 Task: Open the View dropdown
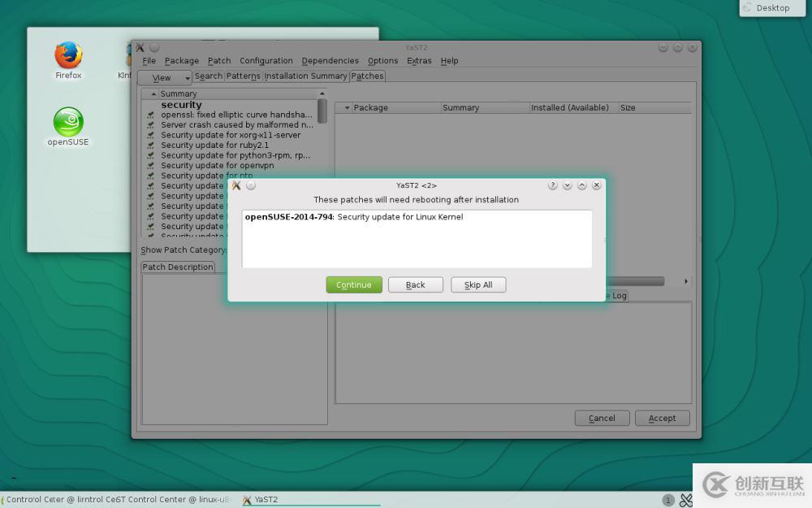tap(165, 78)
